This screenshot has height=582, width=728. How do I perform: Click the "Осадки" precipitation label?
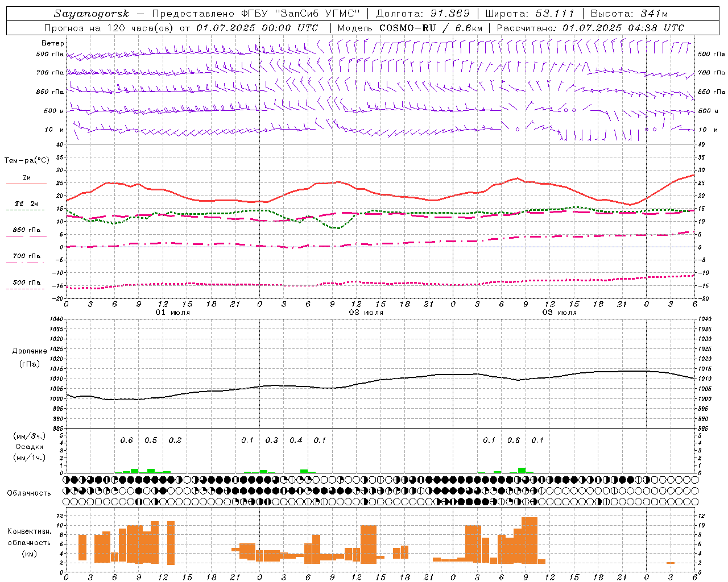(x=30, y=447)
